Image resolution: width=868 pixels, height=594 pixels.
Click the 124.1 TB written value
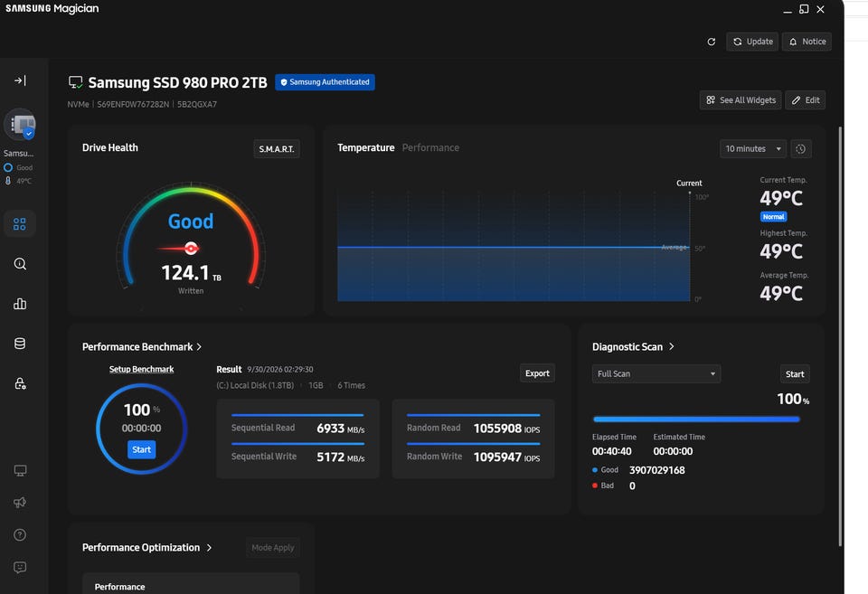(191, 273)
